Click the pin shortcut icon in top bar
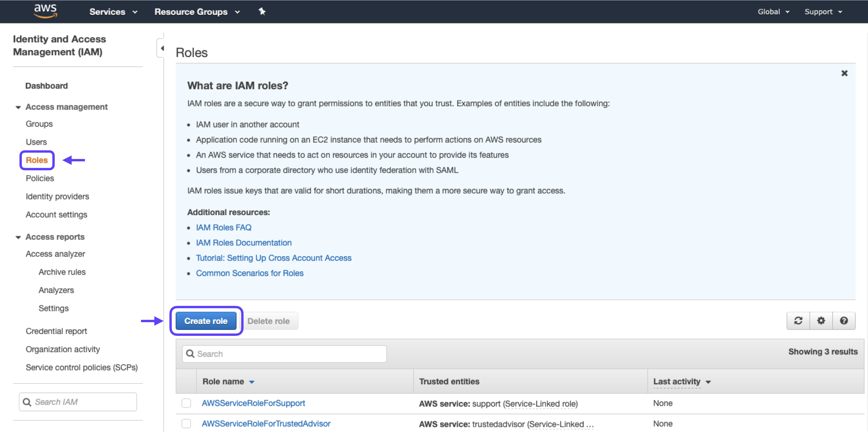This screenshot has height=438, width=868. coord(262,12)
